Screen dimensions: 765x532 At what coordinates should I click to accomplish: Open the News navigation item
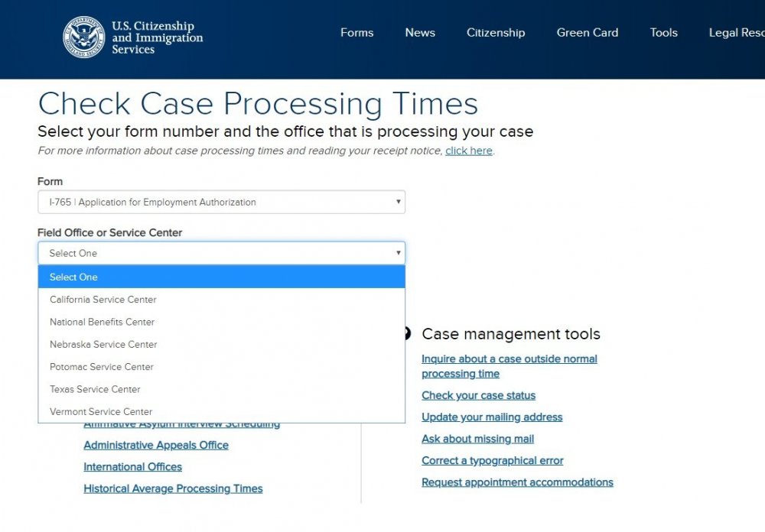click(x=420, y=33)
